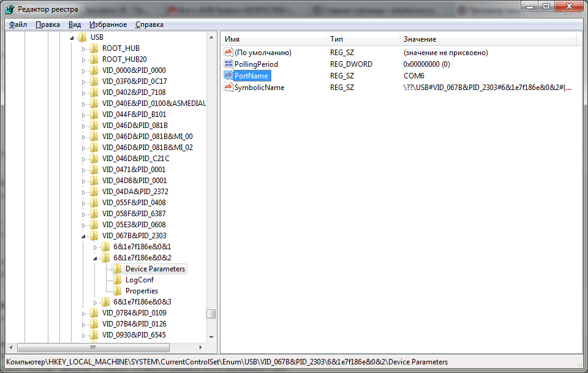Select the VID_046D&PID_081B key
The height and width of the screenshot is (373, 588).
click(135, 125)
